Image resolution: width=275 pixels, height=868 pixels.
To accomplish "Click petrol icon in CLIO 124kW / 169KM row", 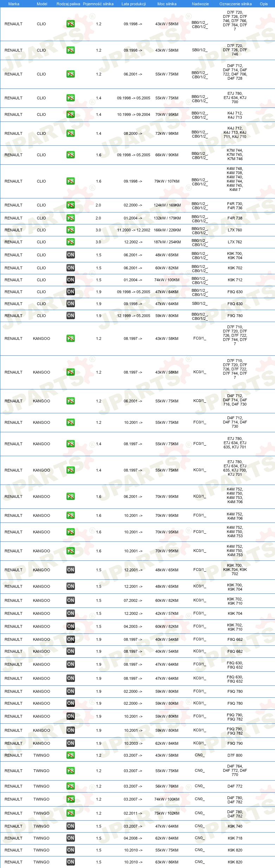I will point(71,205).
